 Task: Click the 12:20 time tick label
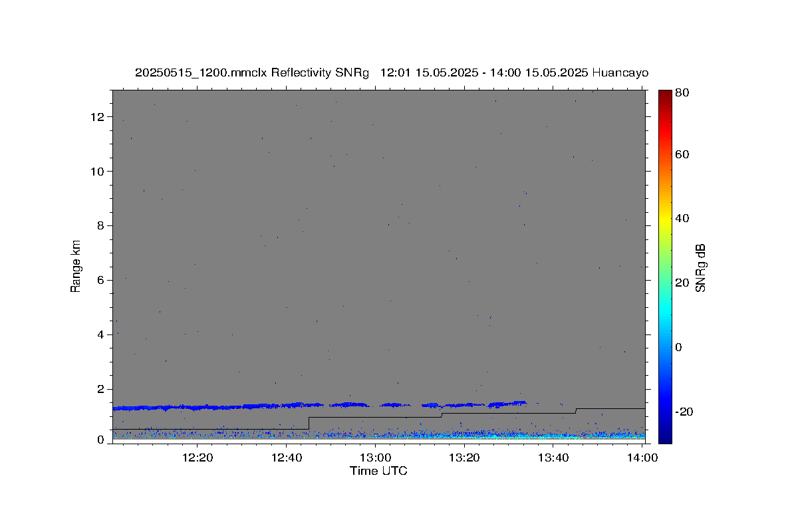click(198, 458)
